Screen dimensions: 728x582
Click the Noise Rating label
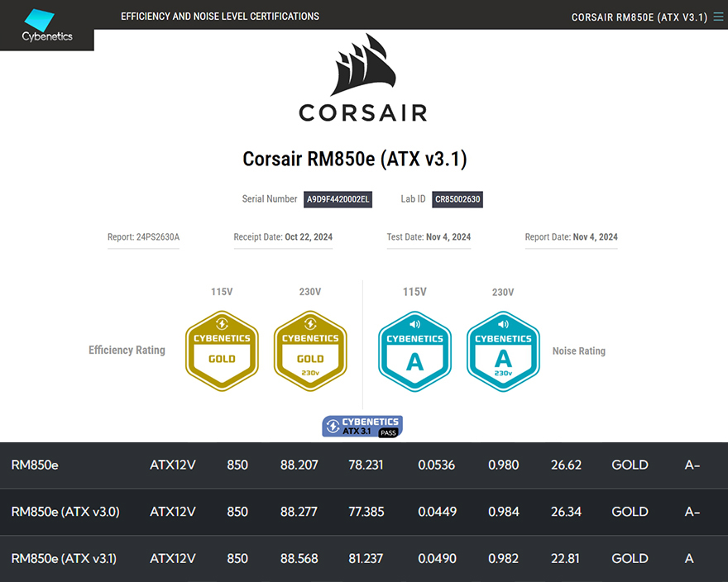[579, 351]
